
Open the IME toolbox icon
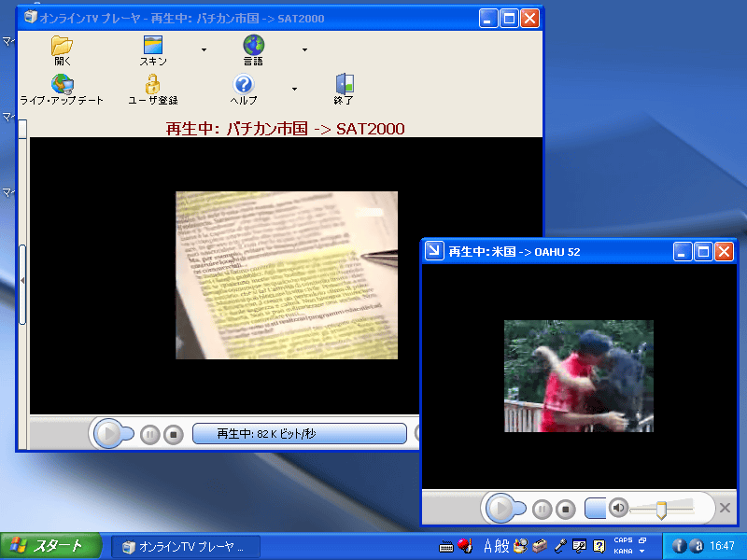[x=540, y=546]
